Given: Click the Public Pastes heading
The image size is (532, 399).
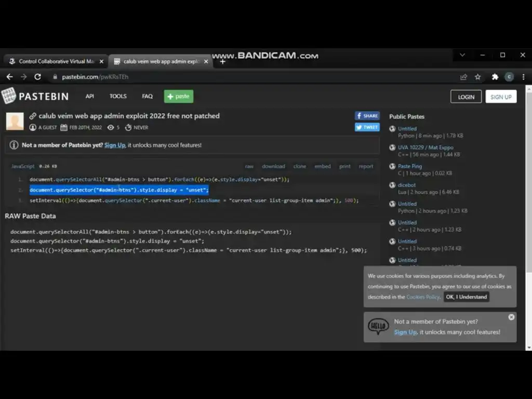Looking at the screenshot, I should tap(407, 117).
